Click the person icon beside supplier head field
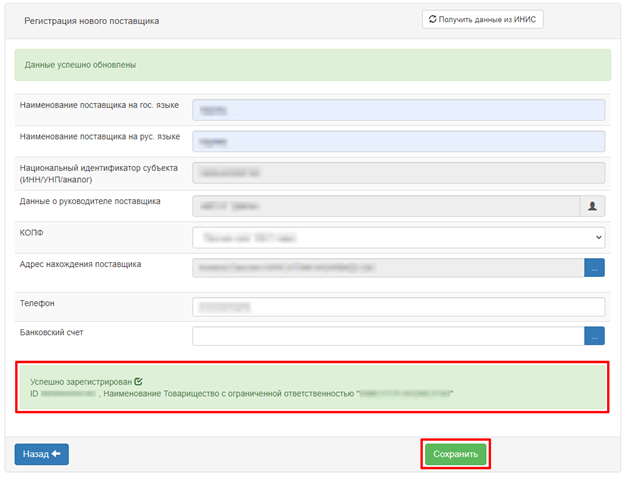Viewport: 624px width, 478px height. tap(592, 206)
